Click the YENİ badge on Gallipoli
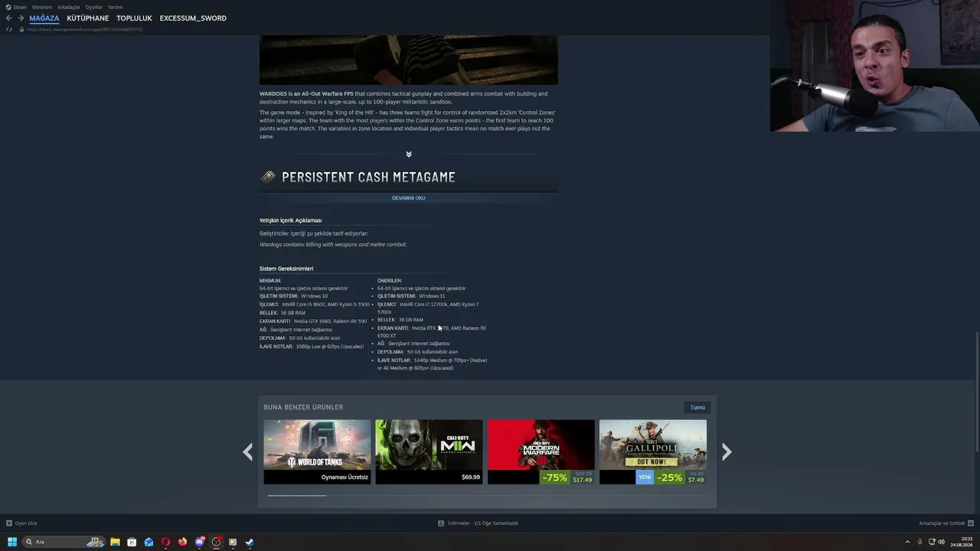The height and width of the screenshot is (551, 980). (x=645, y=478)
